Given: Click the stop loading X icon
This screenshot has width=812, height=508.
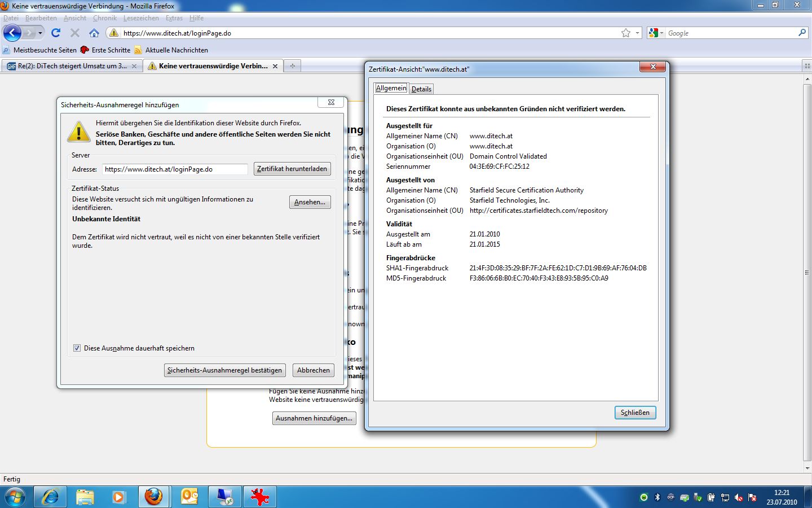Looking at the screenshot, I should pyautogui.click(x=74, y=33).
